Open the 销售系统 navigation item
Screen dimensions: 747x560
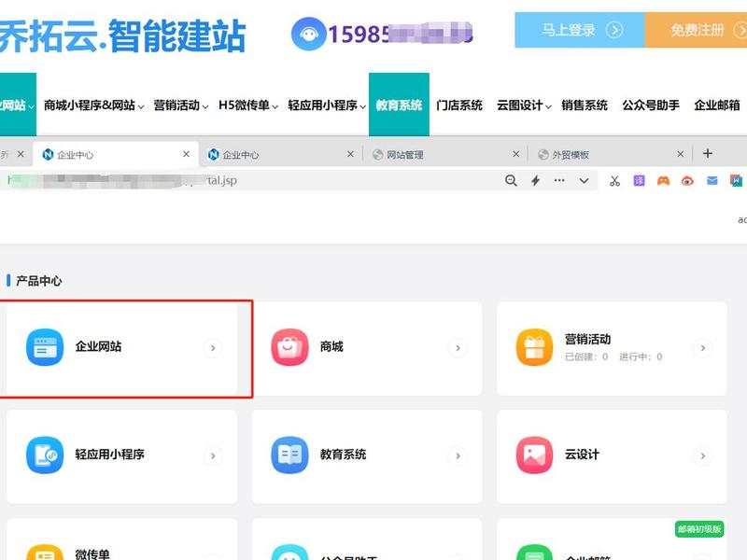[585, 105]
